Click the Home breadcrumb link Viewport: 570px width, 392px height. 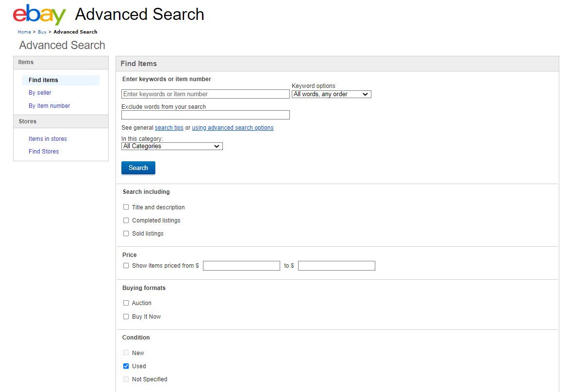24,32
